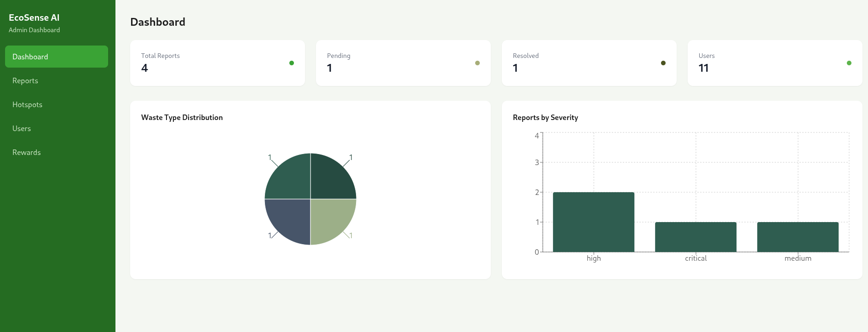Click the Total Reports label
The image size is (868, 332).
pyautogui.click(x=160, y=56)
